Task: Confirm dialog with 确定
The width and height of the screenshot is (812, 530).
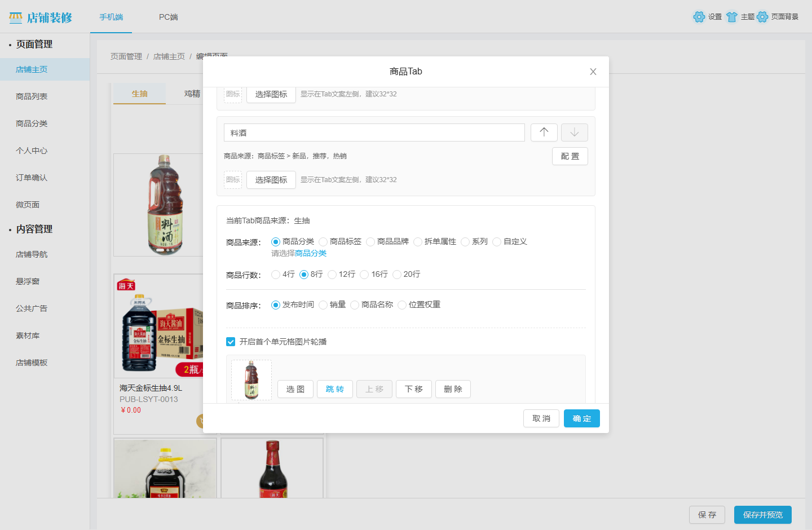Action: (x=582, y=418)
